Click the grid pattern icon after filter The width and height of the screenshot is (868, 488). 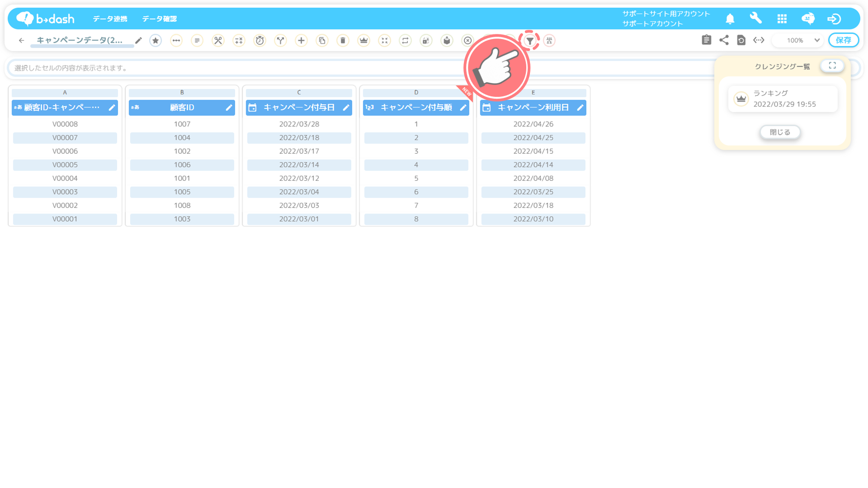(x=549, y=40)
